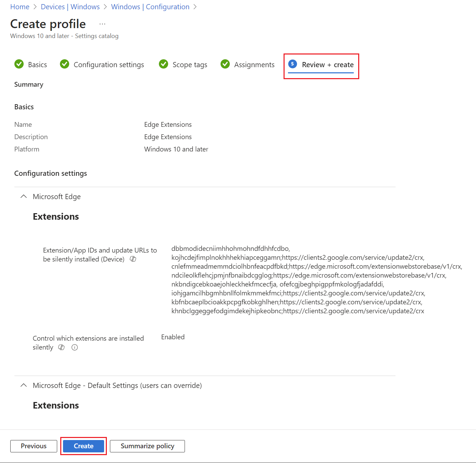Image resolution: width=476 pixels, height=463 pixels.
Task: Collapse the Microsoft Edge section
Action: [23, 196]
